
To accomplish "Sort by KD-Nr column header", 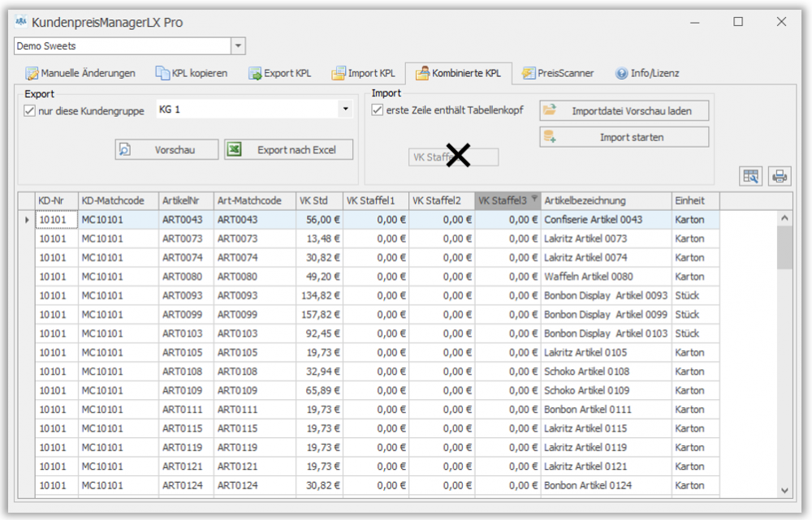I will tap(57, 200).
